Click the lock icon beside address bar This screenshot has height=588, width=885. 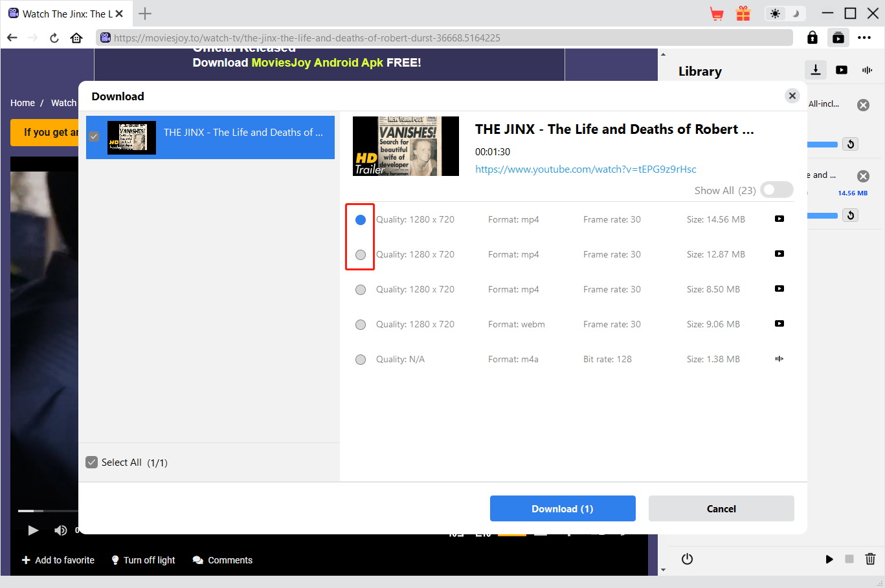click(812, 38)
